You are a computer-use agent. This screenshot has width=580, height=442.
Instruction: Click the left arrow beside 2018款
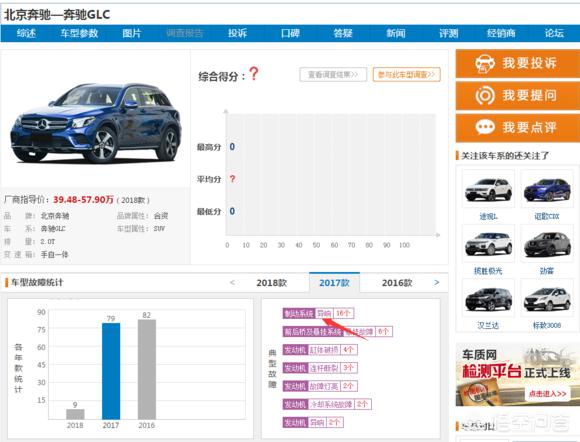pos(232,283)
